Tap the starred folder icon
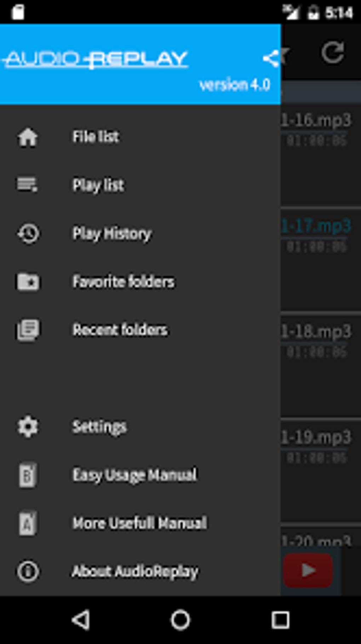The height and width of the screenshot is (644, 361). click(28, 282)
